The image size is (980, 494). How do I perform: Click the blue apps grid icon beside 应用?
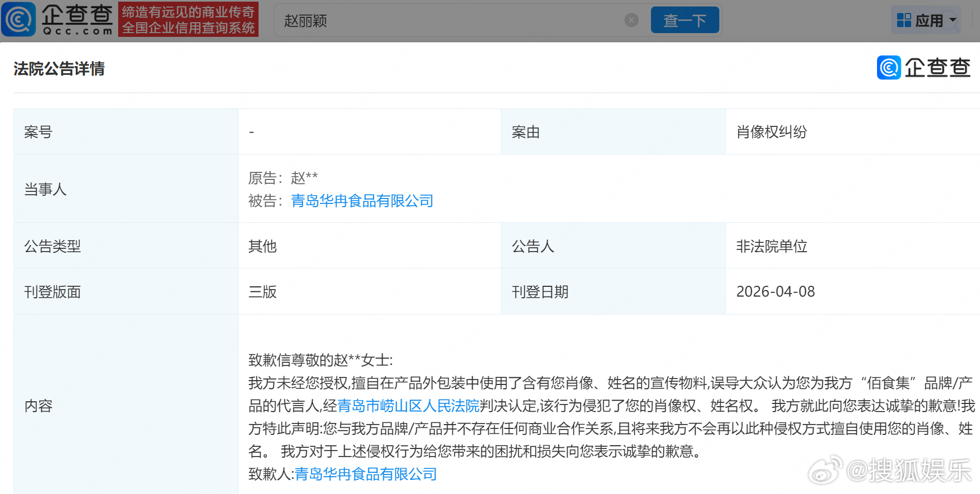pos(904,19)
